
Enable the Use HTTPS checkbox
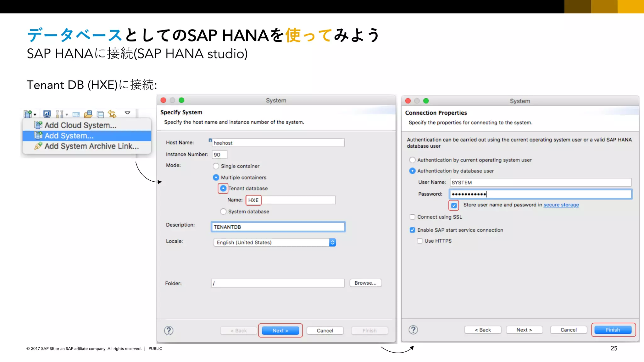(419, 241)
